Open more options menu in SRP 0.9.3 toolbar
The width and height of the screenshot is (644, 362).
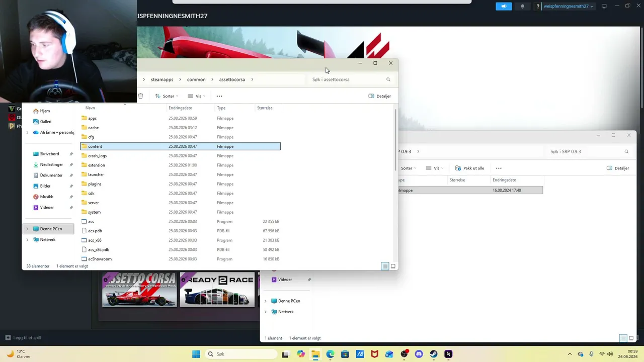coord(499,168)
